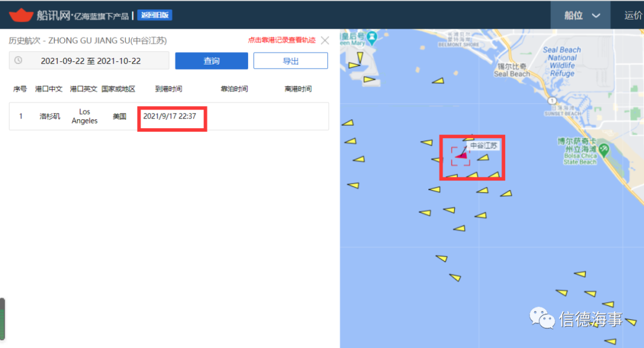This screenshot has width=644, height=348.
Task: Select the 洛杉矶 Los Angeles port record row
Action: [169, 117]
